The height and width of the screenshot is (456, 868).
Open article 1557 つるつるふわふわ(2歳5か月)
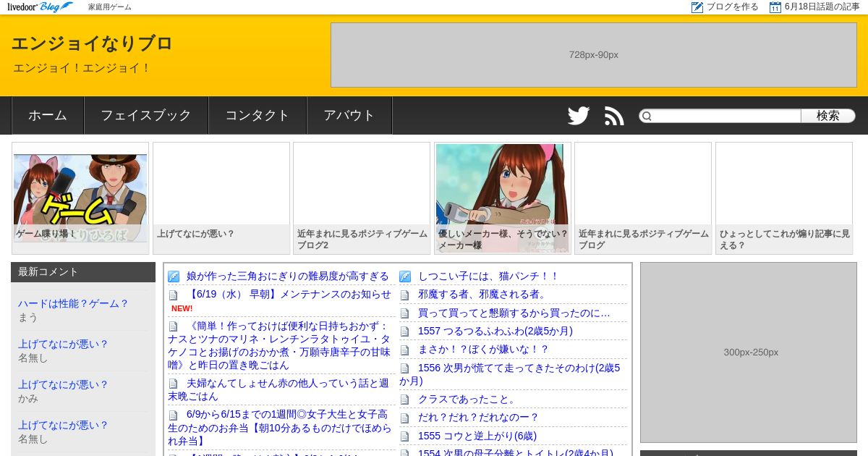(x=495, y=332)
